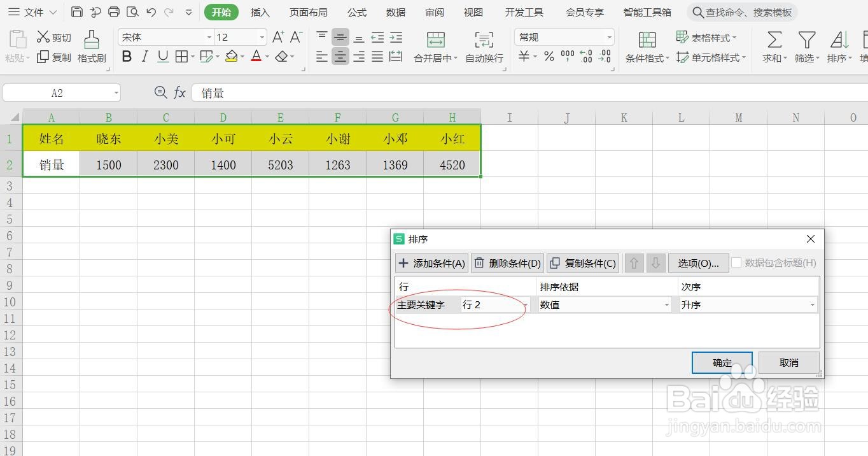Open 条件格式 conditional formatting

647,47
